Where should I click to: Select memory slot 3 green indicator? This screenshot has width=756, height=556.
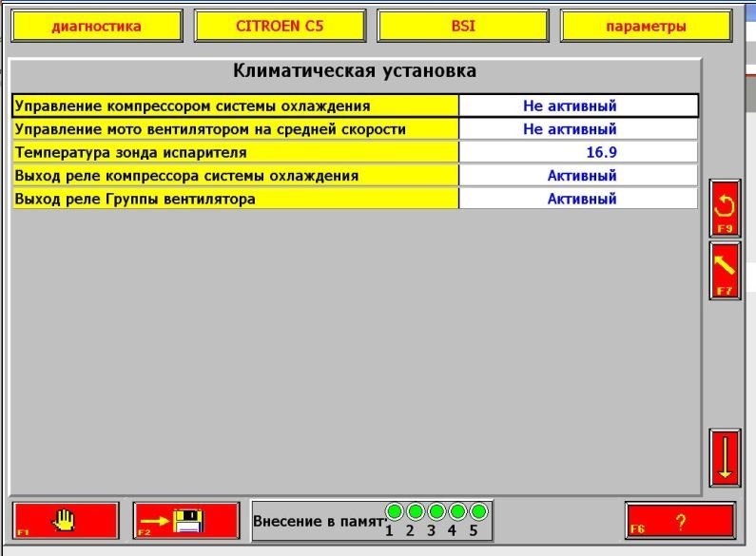pyautogui.click(x=436, y=513)
